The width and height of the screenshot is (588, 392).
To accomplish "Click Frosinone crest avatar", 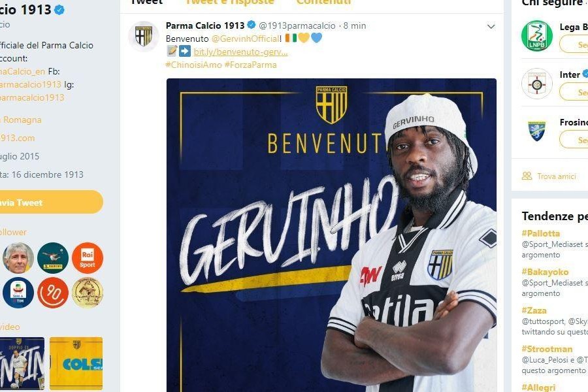I will [536, 131].
